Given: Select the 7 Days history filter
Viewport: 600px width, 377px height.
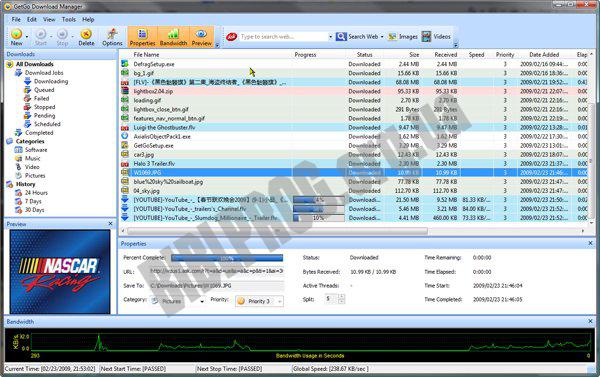Looking at the screenshot, I should [33, 201].
